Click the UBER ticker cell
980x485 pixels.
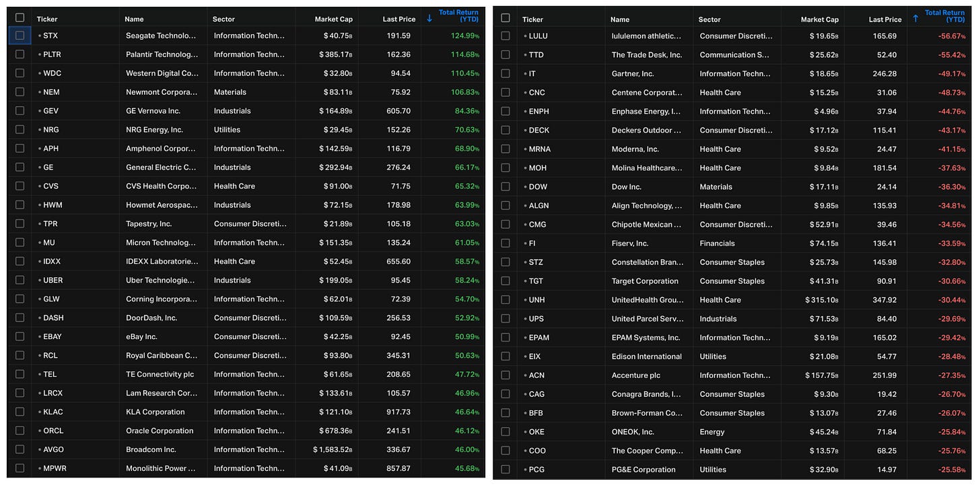click(53, 280)
